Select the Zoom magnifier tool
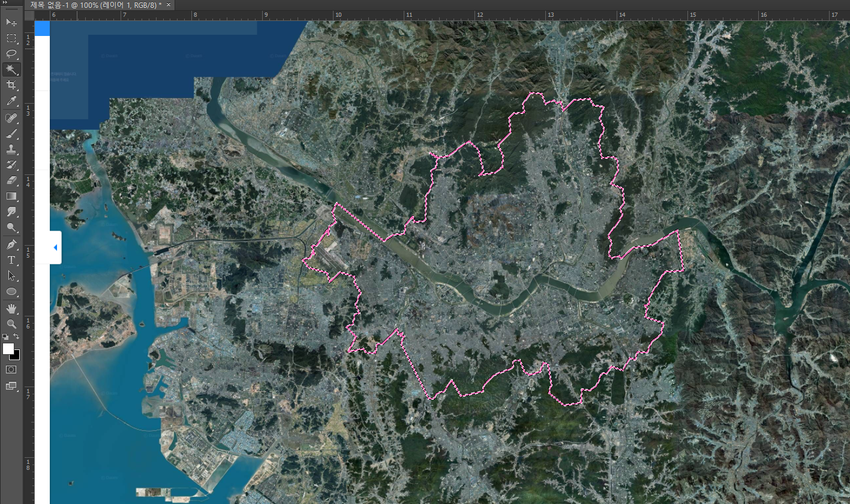Screen dimensions: 850x504 click(11, 324)
